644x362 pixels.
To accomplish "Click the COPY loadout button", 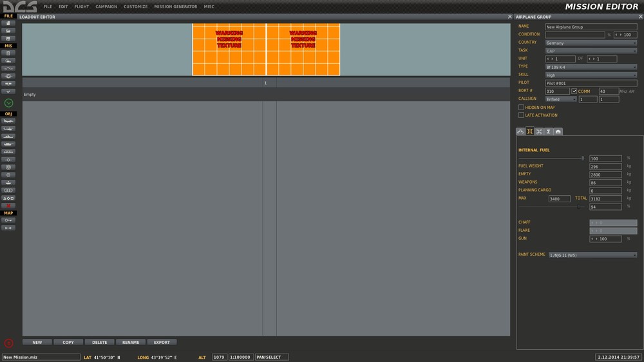I will [68, 342].
